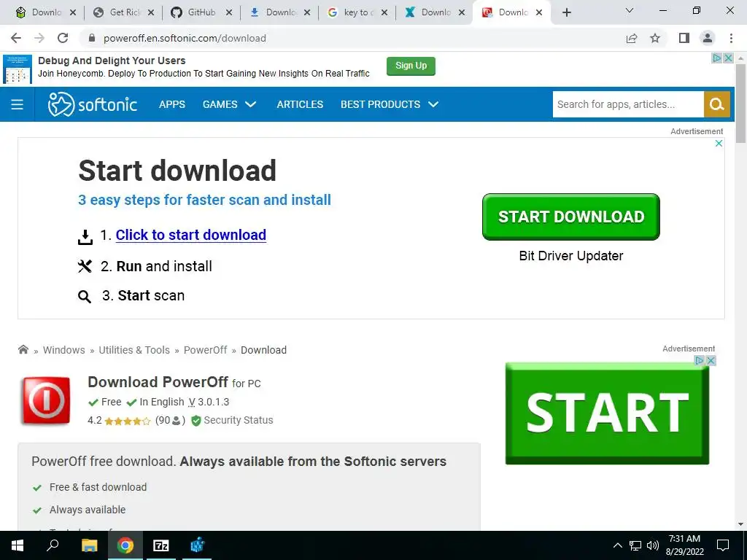Click the large green START ad button
This screenshot has height=560, width=747.
pyautogui.click(x=607, y=413)
